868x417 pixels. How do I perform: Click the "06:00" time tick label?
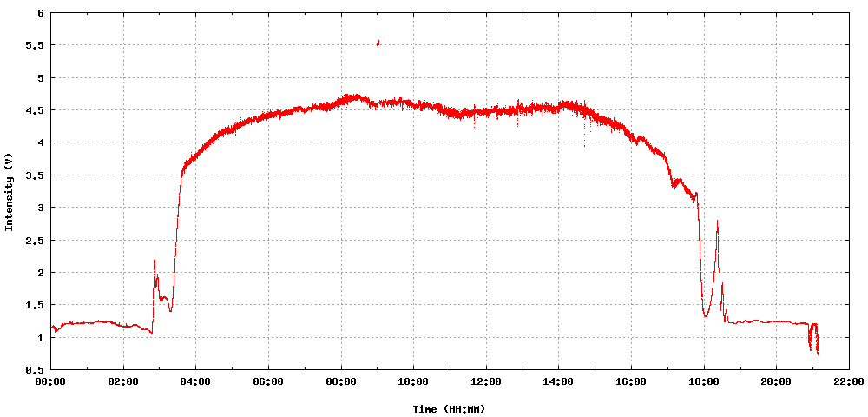[x=268, y=381]
